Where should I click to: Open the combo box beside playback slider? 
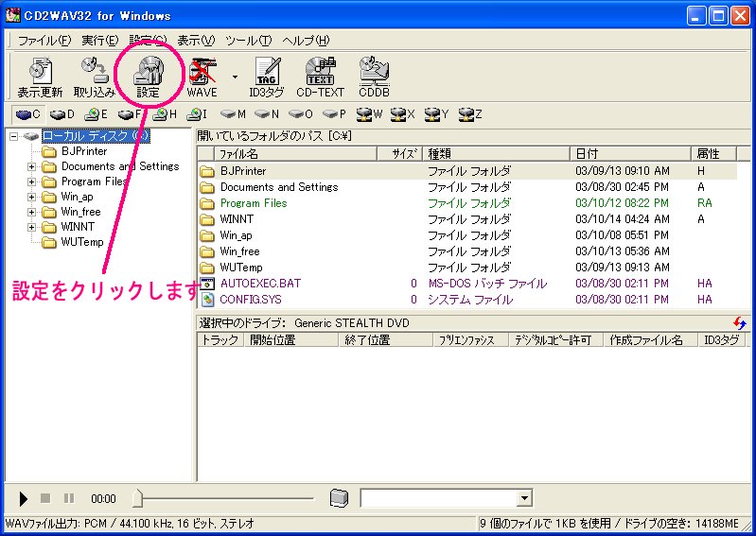524,498
